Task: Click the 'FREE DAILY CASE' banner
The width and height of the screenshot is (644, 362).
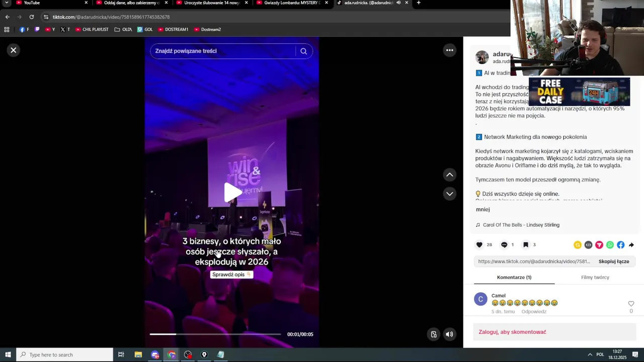Action: point(579,92)
